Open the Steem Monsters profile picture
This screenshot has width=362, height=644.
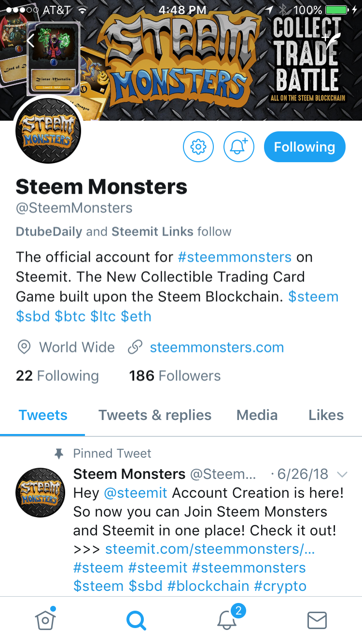48,131
